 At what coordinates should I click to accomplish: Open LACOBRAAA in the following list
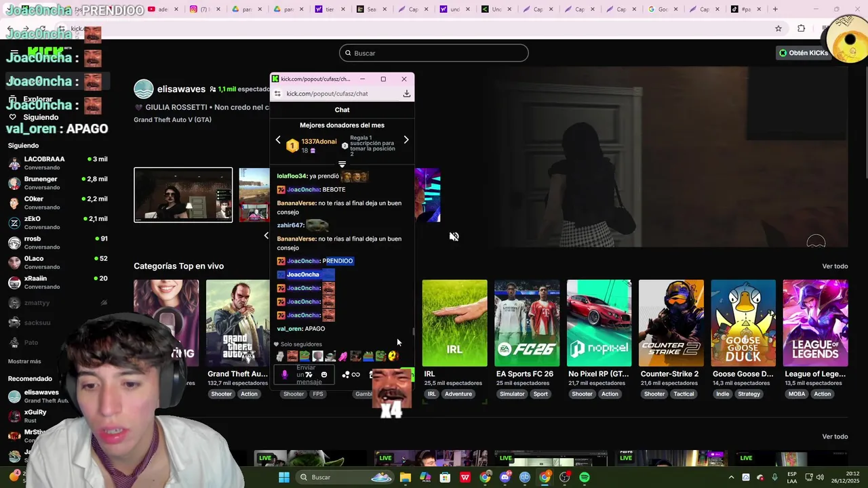point(58,163)
